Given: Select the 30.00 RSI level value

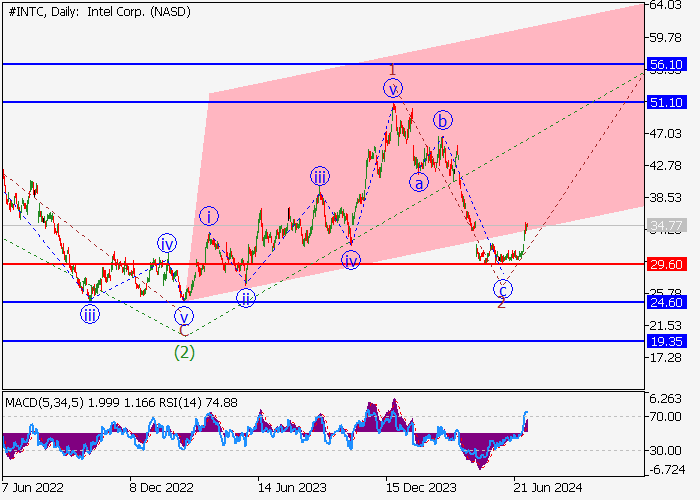Looking at the screenshot, I should click(x=666, y=450).
